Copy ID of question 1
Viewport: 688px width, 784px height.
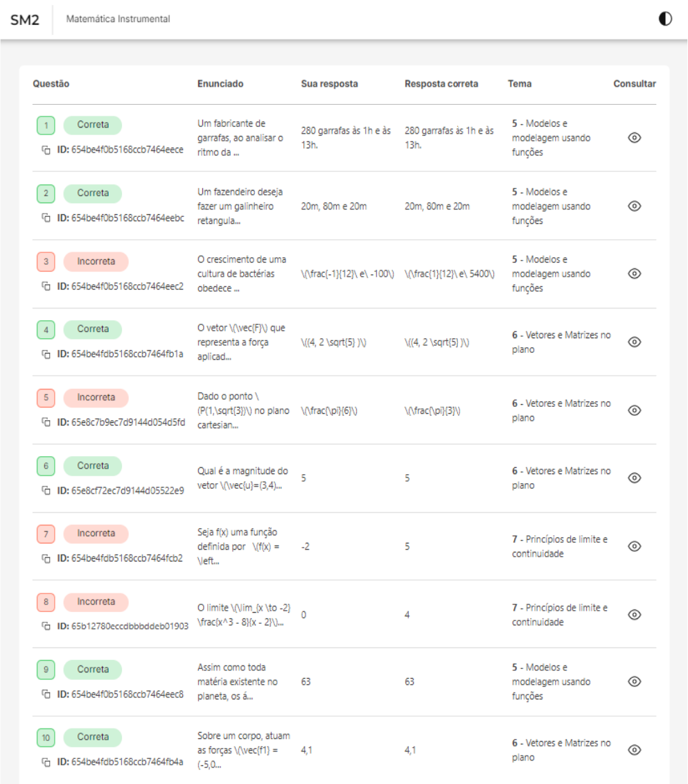point(46,150)
